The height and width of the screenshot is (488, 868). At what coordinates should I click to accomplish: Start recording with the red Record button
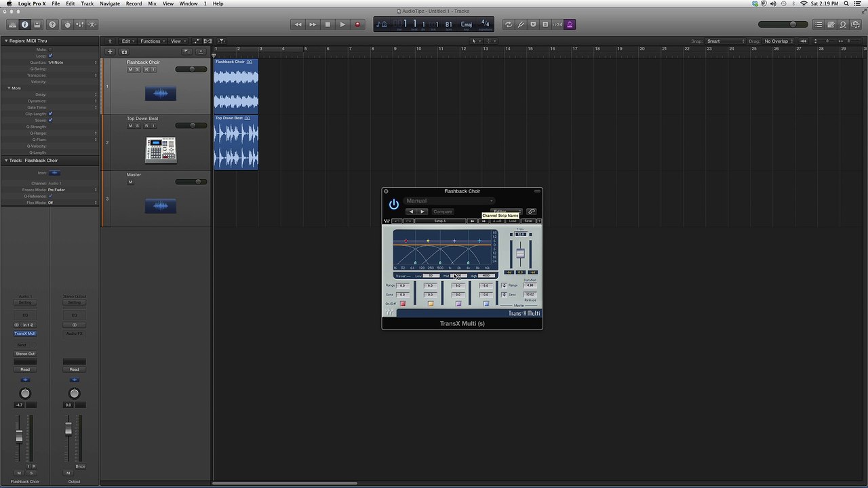click(x=357, y=24)
